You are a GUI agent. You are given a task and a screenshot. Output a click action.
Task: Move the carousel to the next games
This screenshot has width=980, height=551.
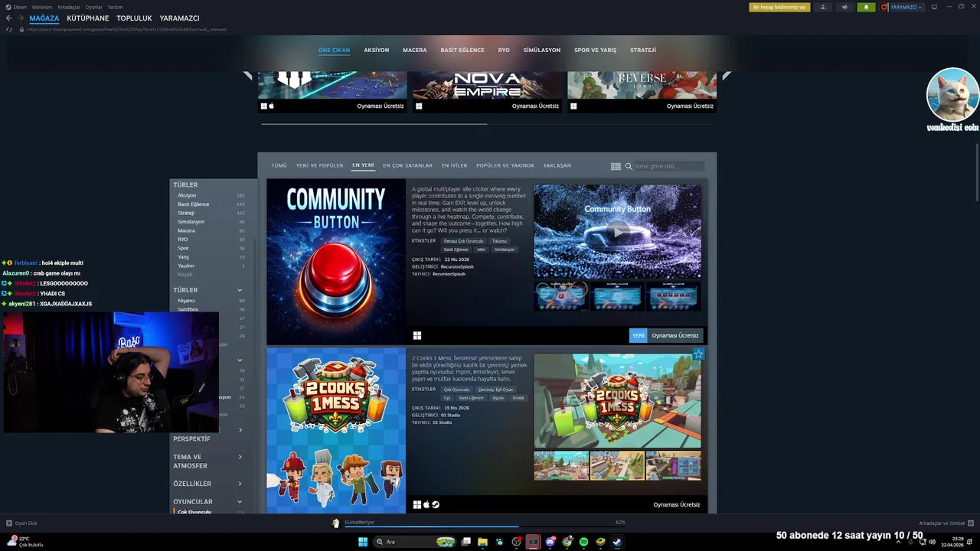pos(727,76)
